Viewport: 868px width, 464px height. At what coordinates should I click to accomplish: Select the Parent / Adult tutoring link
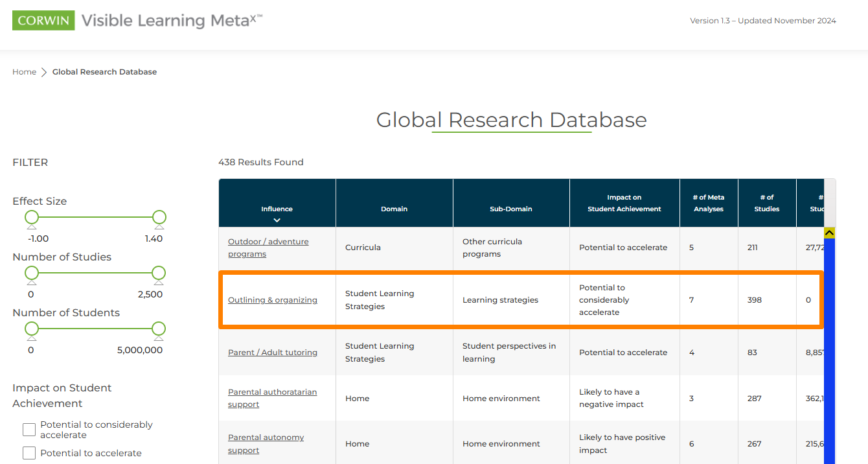click(x=273, y=353)
